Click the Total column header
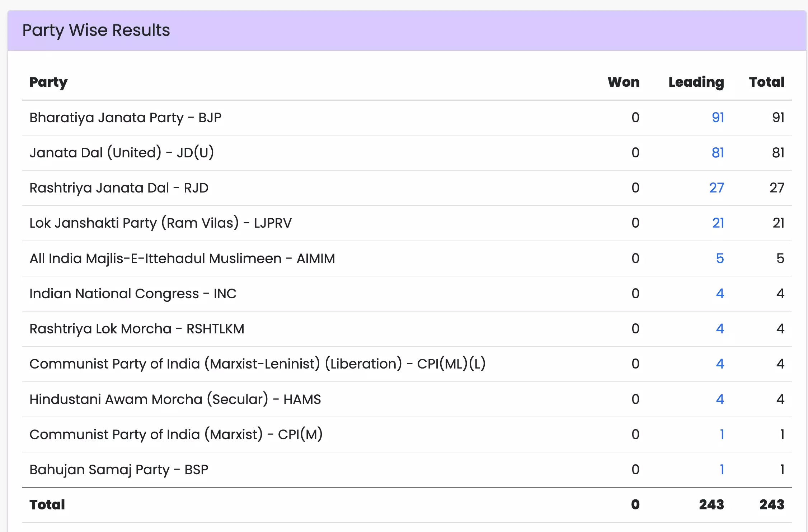808x532 pixels. pos(766,82)
